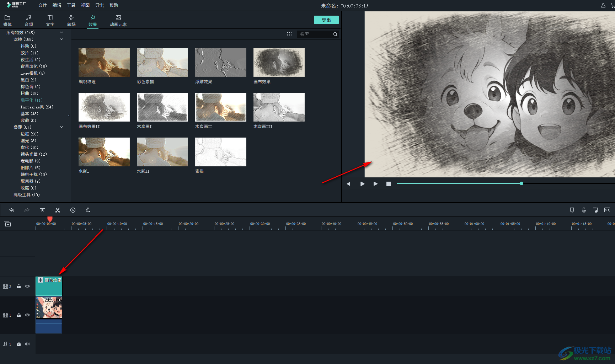Switch to the Audio (音频) tab
615x364 pixels.
click(x=29, y=21)
